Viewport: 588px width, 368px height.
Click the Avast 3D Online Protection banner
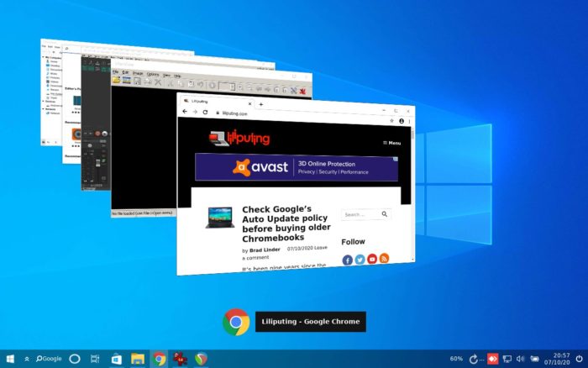(297, 167)
